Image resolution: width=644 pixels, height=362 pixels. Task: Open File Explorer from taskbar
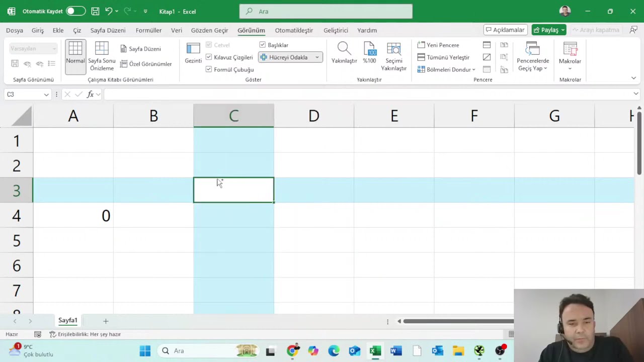pyautogui.click(x=458, y=350)
